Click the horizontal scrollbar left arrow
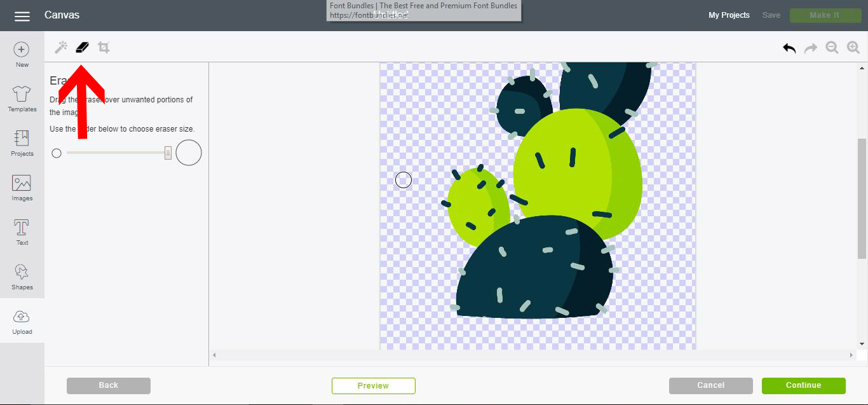Screen dimensions: 868x405 (214, 355)
